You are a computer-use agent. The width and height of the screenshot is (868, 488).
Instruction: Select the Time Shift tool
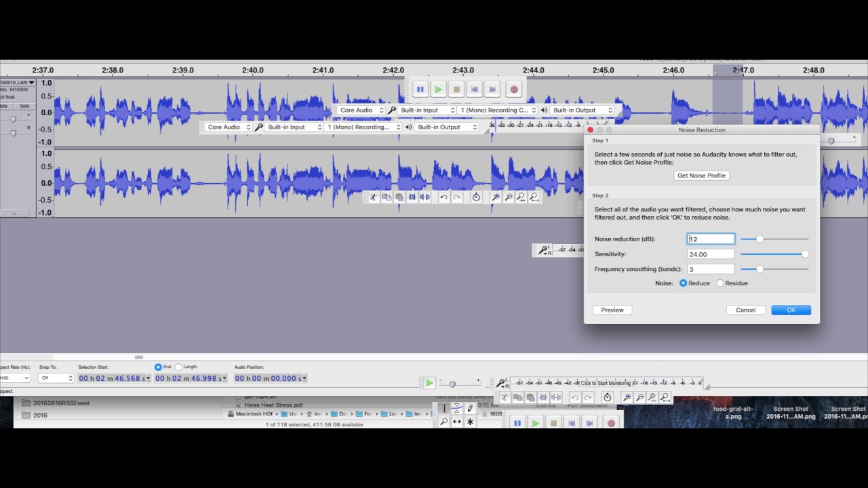click(457, 422)
